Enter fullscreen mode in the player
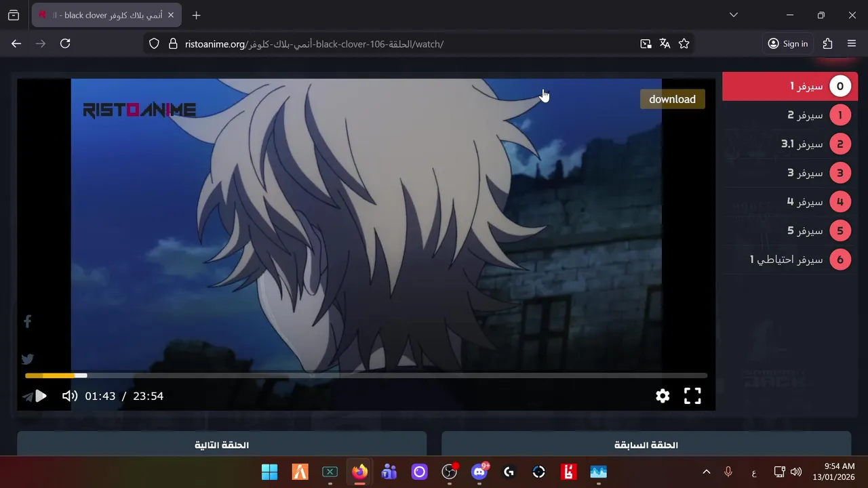Image resolution: width=868 pixels, height=488 pixels. (x=692, y=396)
